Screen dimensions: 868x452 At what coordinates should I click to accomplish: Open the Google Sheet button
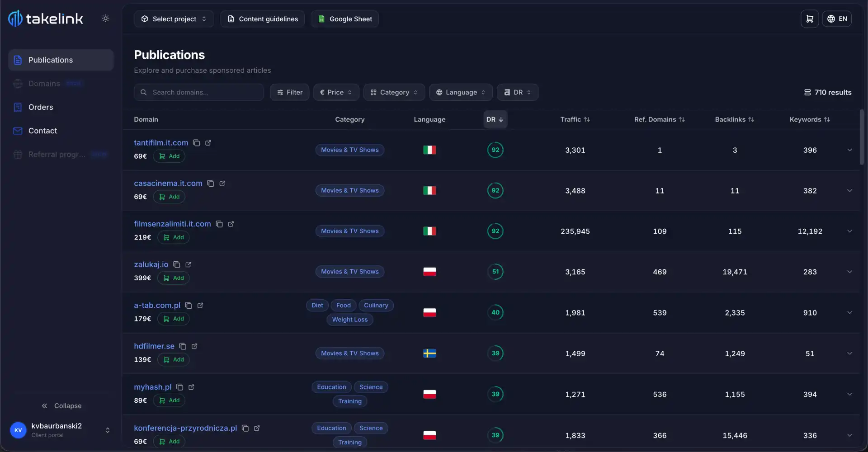click(x=345, y=19)
